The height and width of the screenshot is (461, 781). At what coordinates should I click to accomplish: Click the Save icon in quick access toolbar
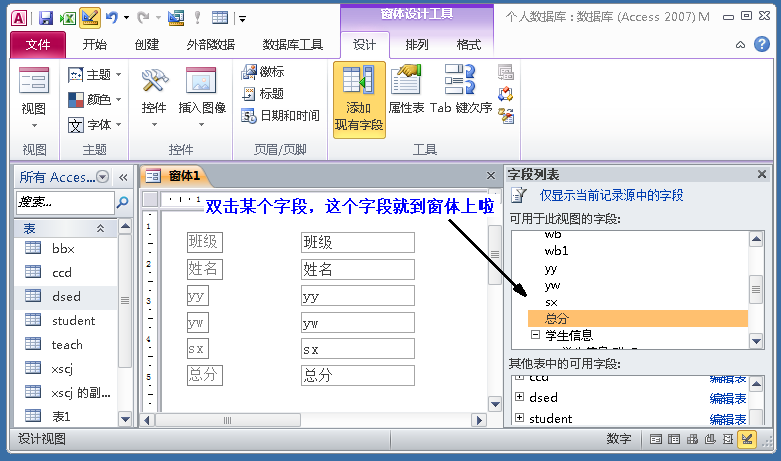(46, 18)
